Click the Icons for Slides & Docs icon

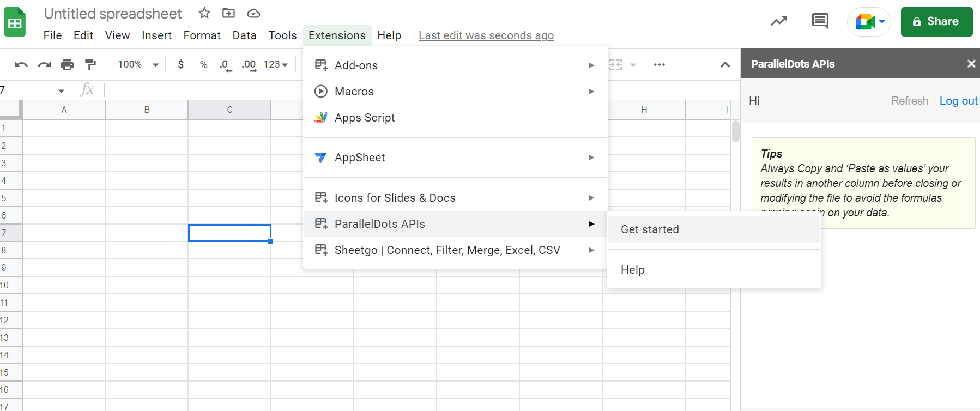coord(321,197)
